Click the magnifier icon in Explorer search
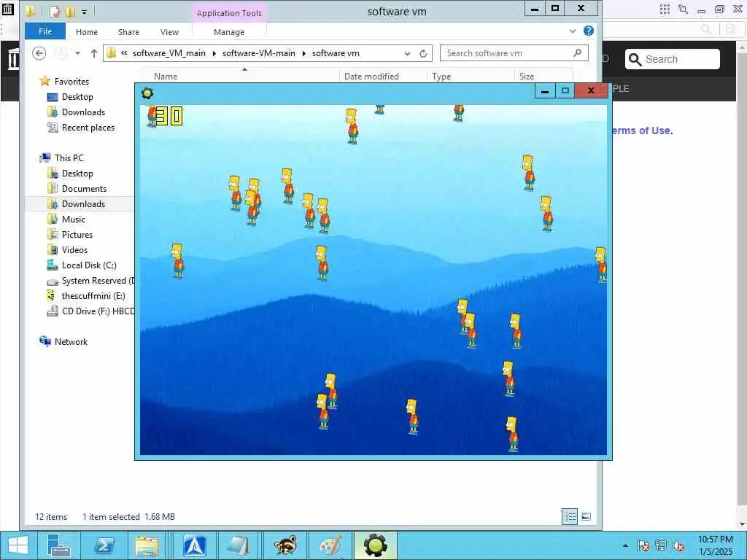This screenshot has height=560, width=747. [x=578, y=52]
